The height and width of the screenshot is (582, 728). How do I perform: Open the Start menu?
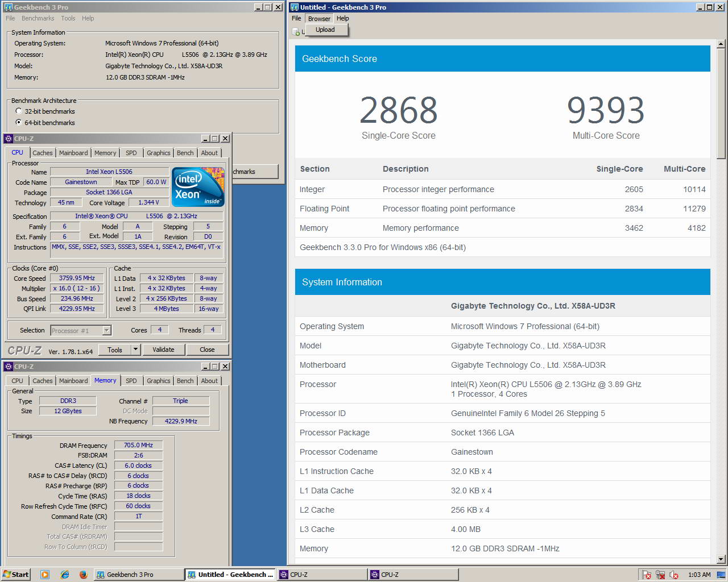tap(15, 575)
